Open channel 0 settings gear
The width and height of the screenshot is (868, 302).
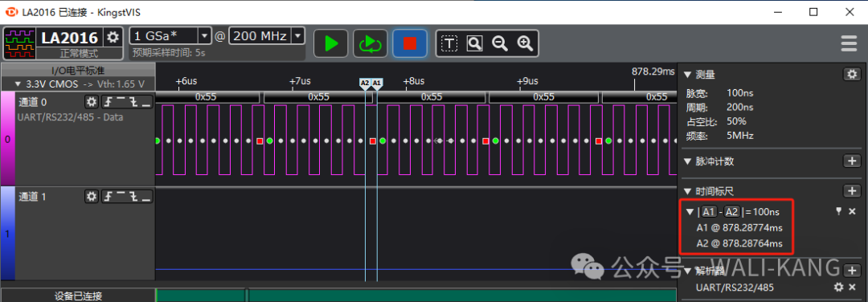(92, 102)
